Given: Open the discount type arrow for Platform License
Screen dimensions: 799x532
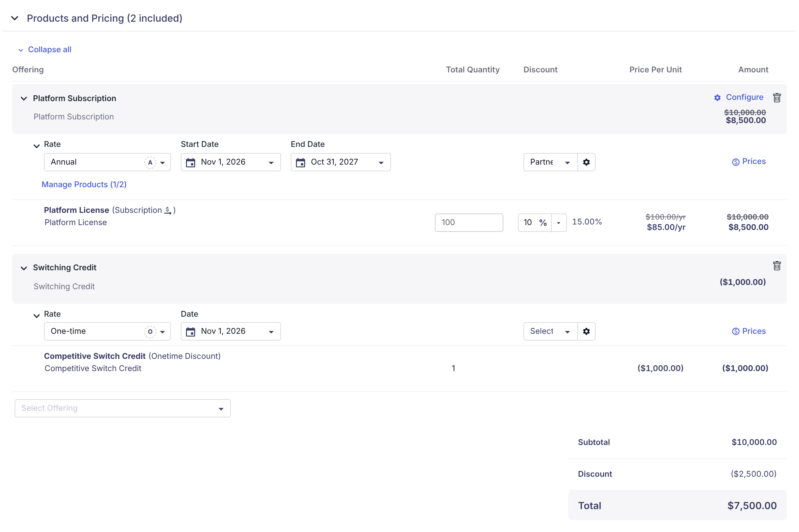Looking at the screenshot, I should [558, 223].
